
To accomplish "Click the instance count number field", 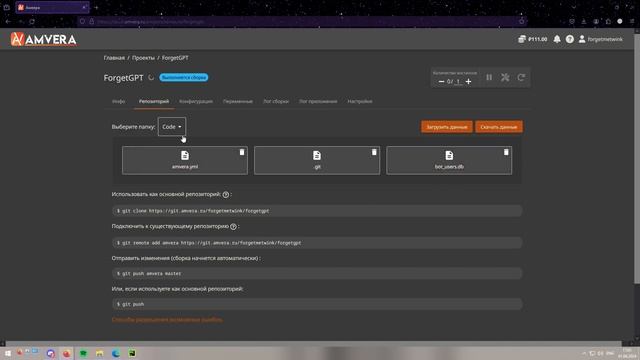I will point(458,82).
